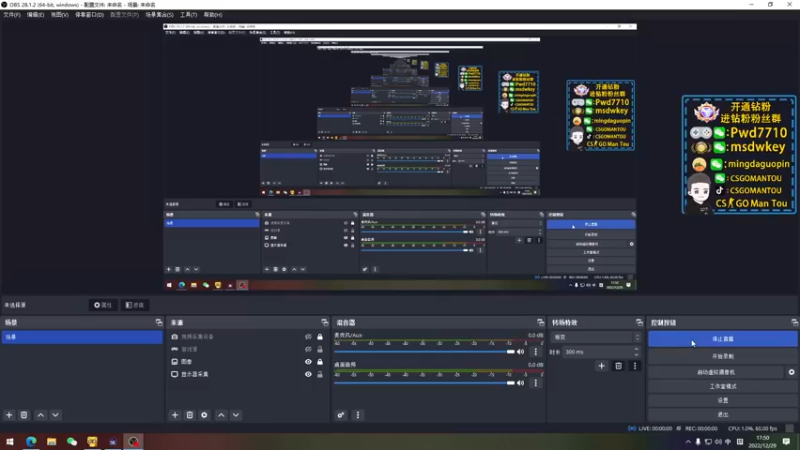Hide the 显示器采集 display capture source
The width and height of the screenshot is (800, 450).
[x=308, y=374]
